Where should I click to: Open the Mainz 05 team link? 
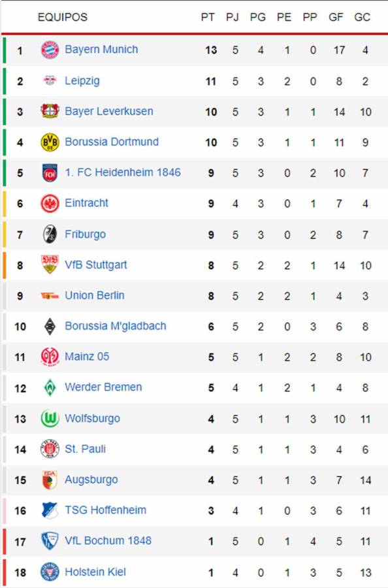(x=88, y=357)
